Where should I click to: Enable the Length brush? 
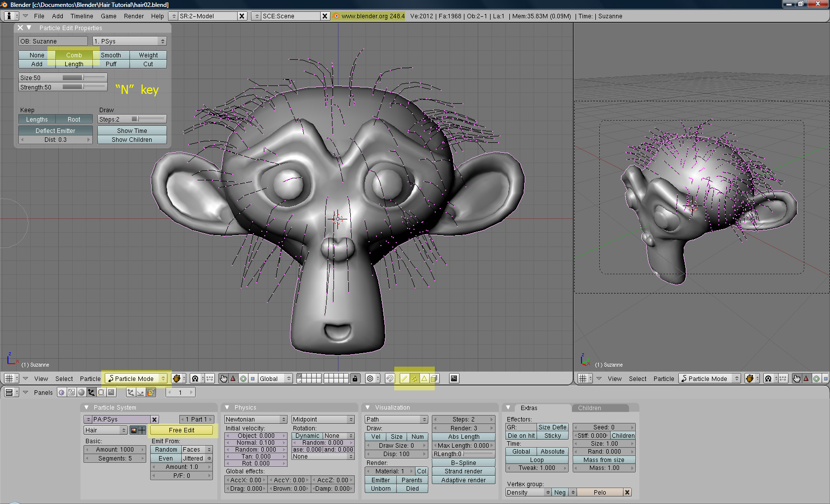pyautogui.click(x=74, y=64)
